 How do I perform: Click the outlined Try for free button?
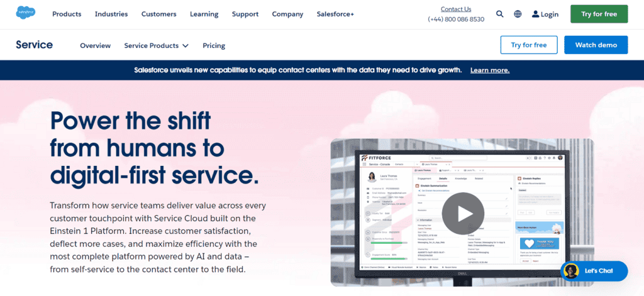[x=529, y=45]
